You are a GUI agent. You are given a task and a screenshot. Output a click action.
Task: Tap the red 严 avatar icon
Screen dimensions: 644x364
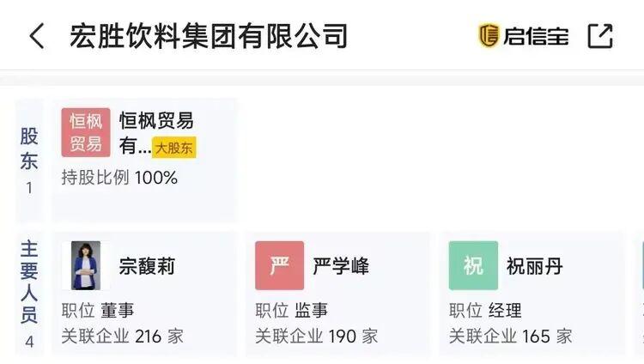point(279,265)
